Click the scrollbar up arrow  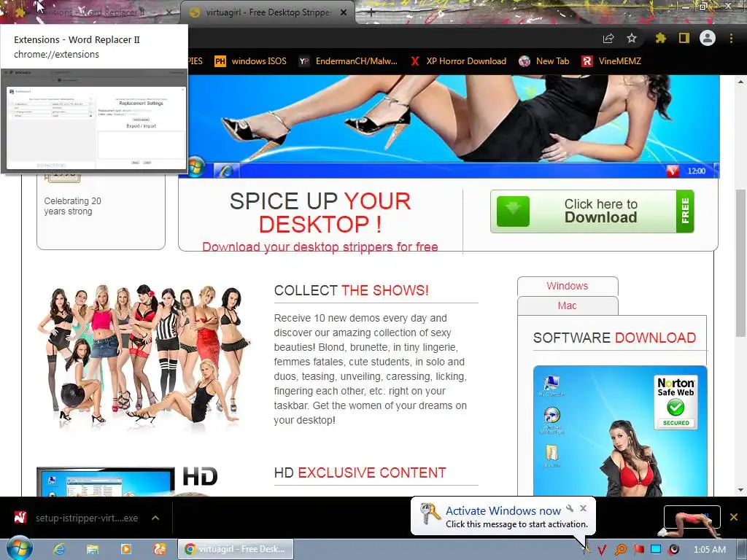coord(741,82)
